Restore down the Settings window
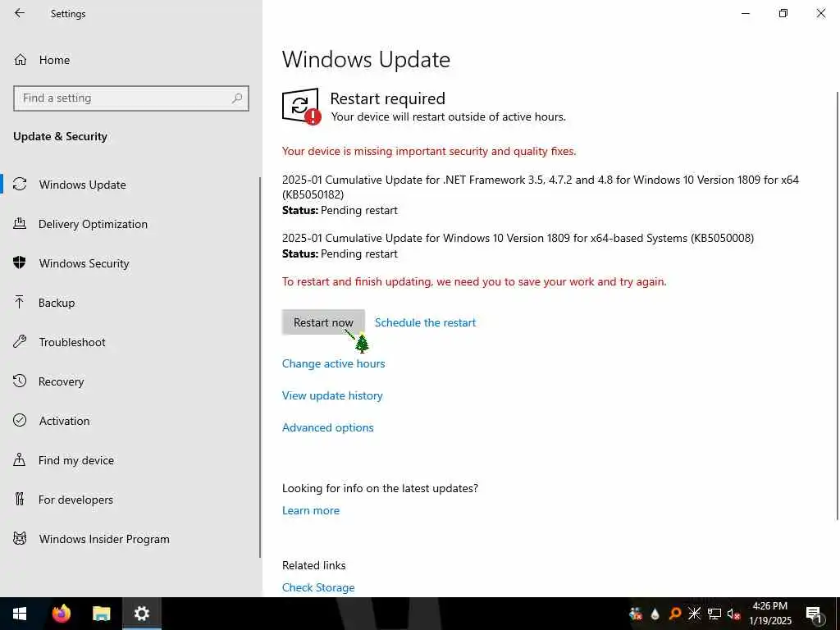 [x=783, y=13]
